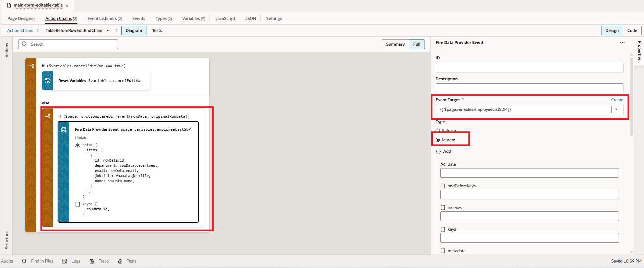Click the outer if-branch icon

[31, 66]
